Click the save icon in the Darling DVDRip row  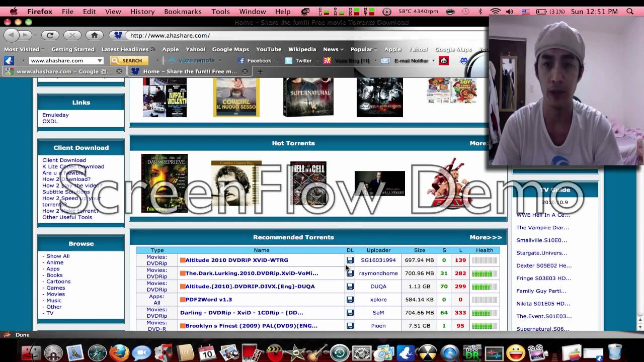click(x=350, y=313)
